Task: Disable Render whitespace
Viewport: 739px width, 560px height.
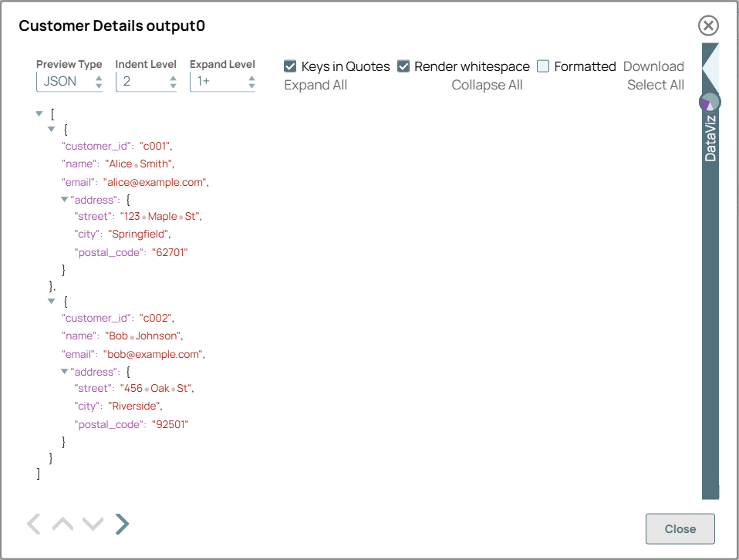Action: (x=403, y=66)
